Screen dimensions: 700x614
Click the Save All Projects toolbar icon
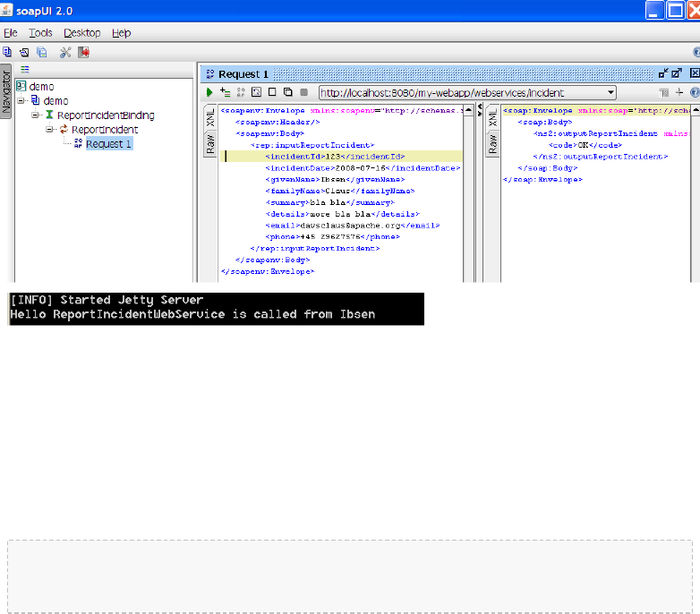(42, 53)
